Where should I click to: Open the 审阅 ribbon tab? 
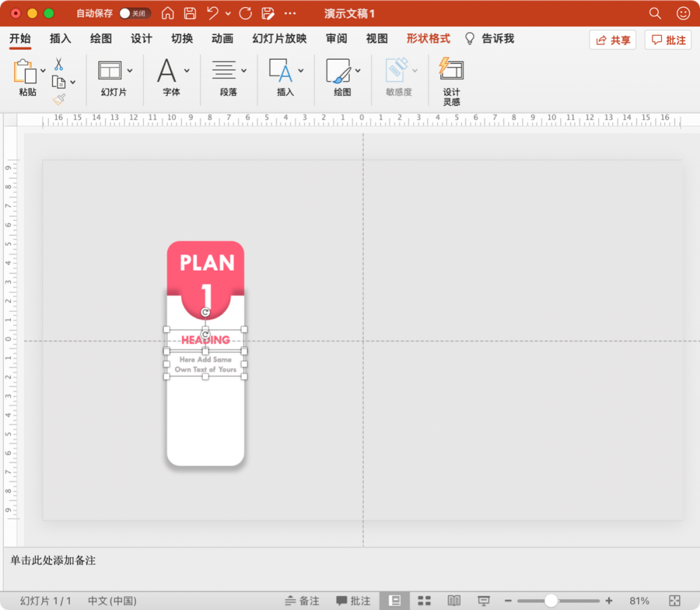click(336, 39)
